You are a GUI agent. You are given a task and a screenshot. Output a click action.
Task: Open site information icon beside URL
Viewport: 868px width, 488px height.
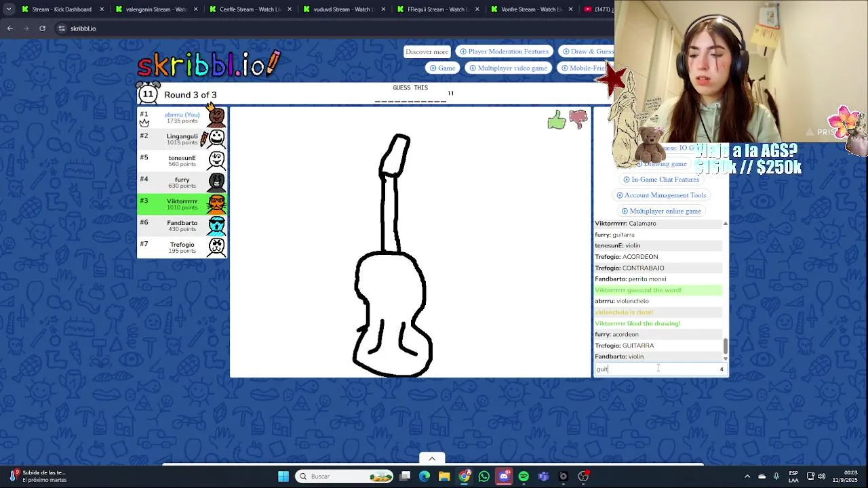(62, 28)
